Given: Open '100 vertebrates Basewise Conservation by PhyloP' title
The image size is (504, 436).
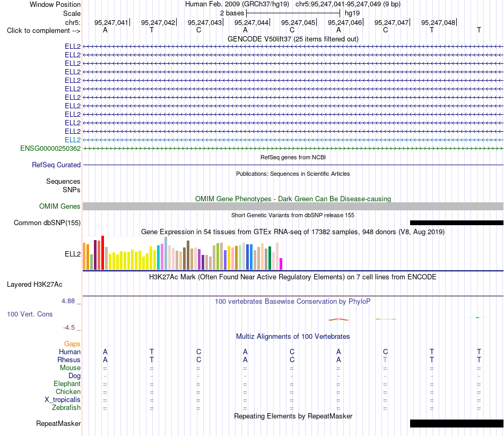Looking at the screenshot, I should [293, 302].
